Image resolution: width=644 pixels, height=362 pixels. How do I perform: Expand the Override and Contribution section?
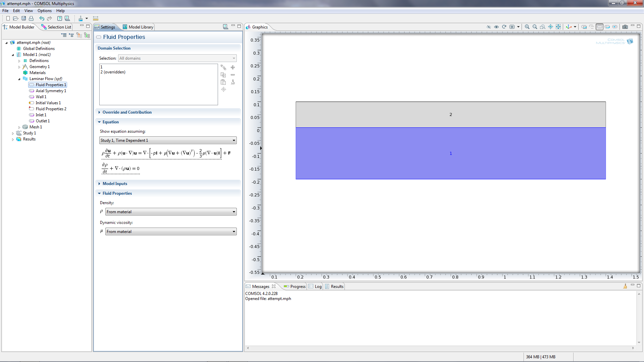point(127,112)
